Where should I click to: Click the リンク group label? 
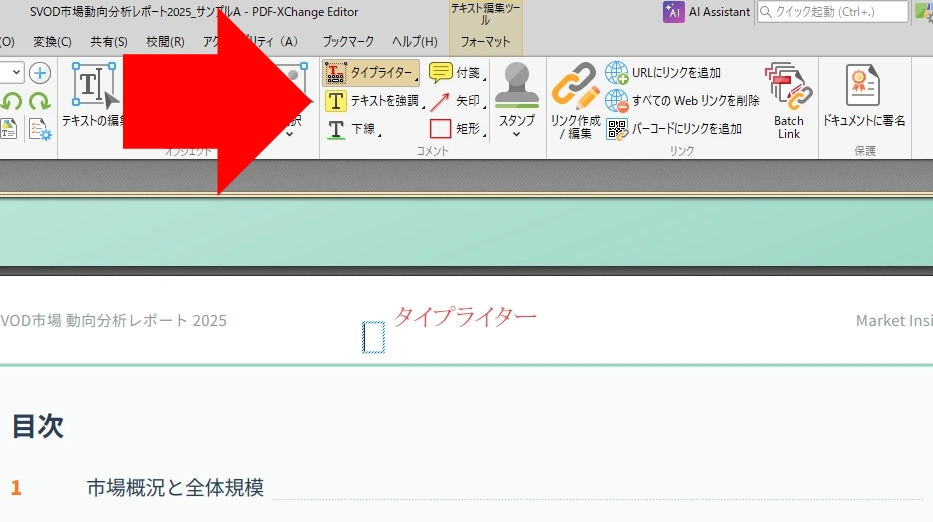[x=682, y=151]
